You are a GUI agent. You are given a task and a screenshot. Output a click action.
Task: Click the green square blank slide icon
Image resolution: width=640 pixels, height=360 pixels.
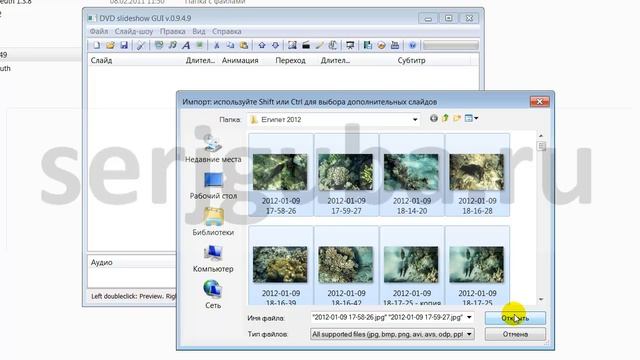pyautogui.click(x=200, y=45)
